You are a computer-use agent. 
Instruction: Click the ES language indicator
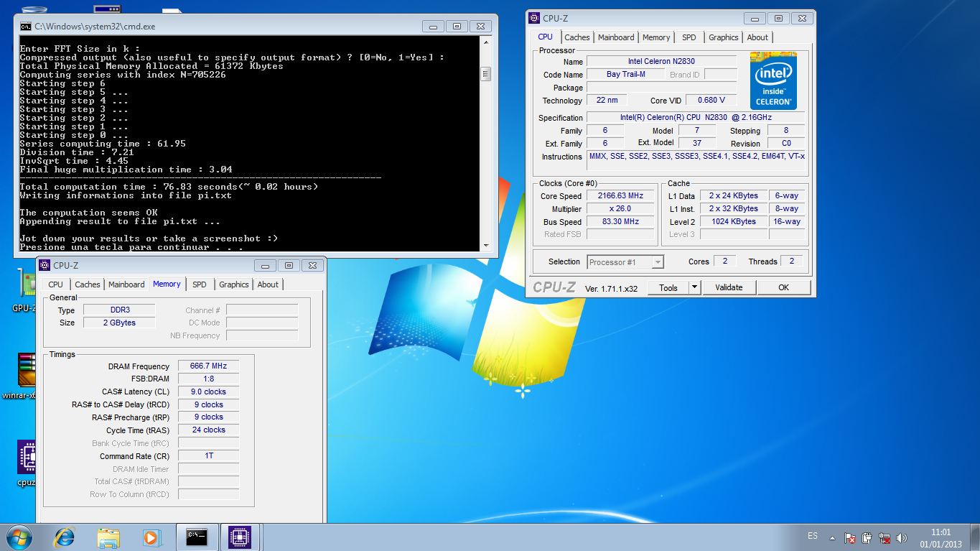[813, 536]
